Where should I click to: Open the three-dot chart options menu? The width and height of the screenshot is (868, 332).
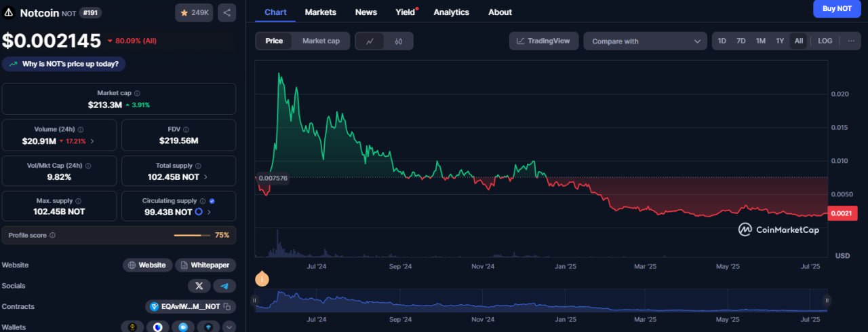tap(851, 41)
